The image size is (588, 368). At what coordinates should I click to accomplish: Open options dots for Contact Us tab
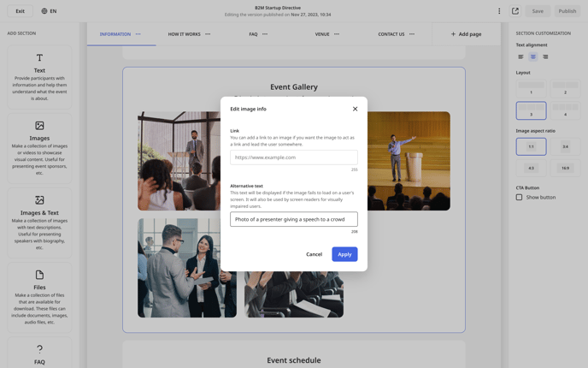point(412,34)
